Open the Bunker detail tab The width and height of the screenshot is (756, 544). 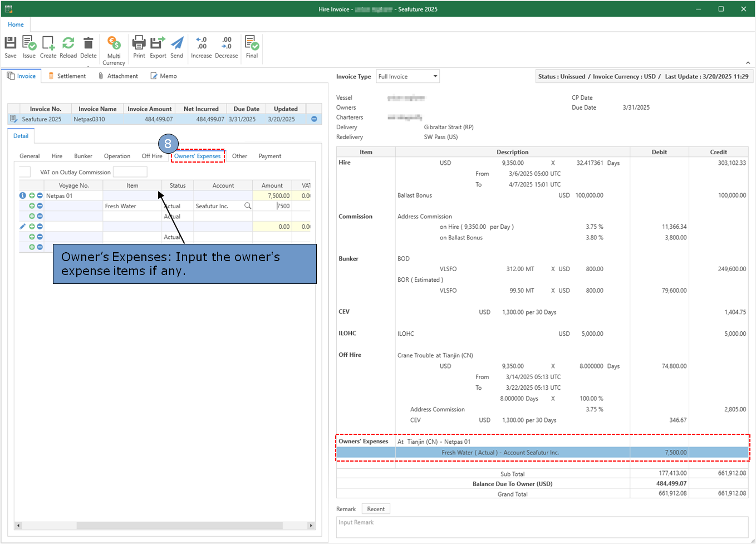point(83,156)
